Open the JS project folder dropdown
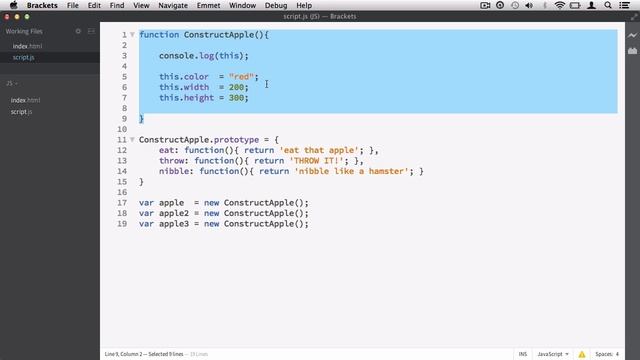The image size is (640, 360). click(x=12, y=83)
